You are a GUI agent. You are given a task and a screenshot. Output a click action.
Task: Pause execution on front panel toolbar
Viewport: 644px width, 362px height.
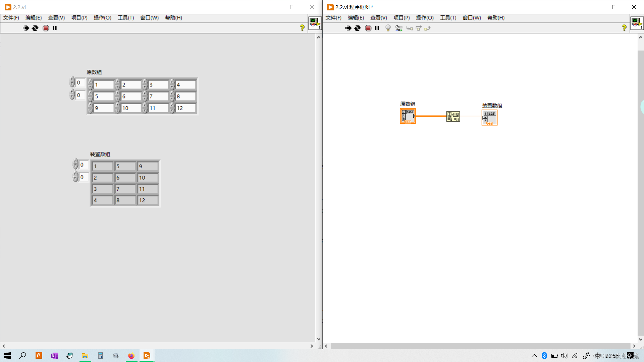click(x=55, y=28)
